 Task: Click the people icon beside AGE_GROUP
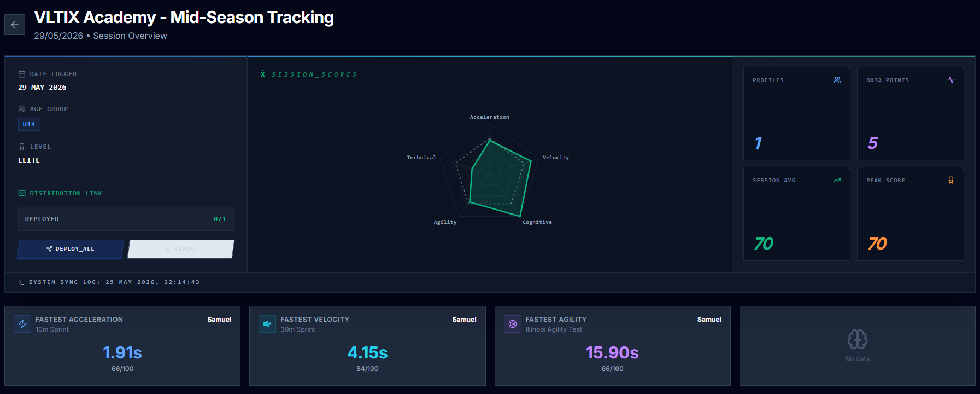[22, 109]
